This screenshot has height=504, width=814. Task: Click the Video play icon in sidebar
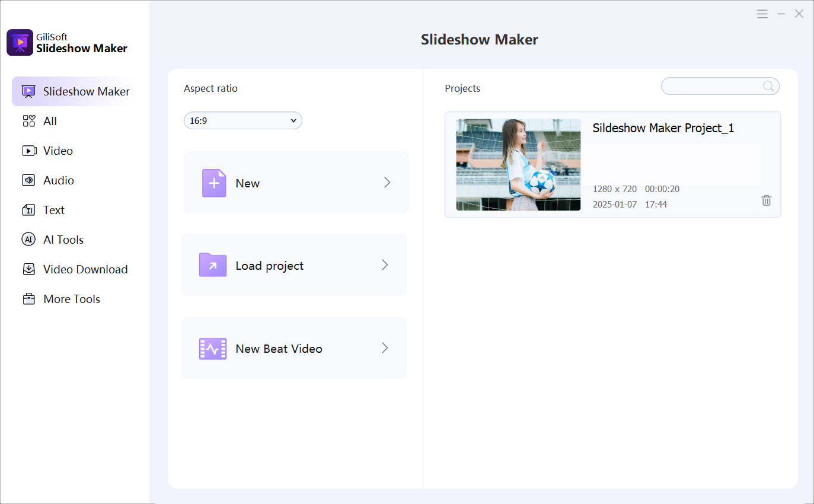click(x=29, y=151)
